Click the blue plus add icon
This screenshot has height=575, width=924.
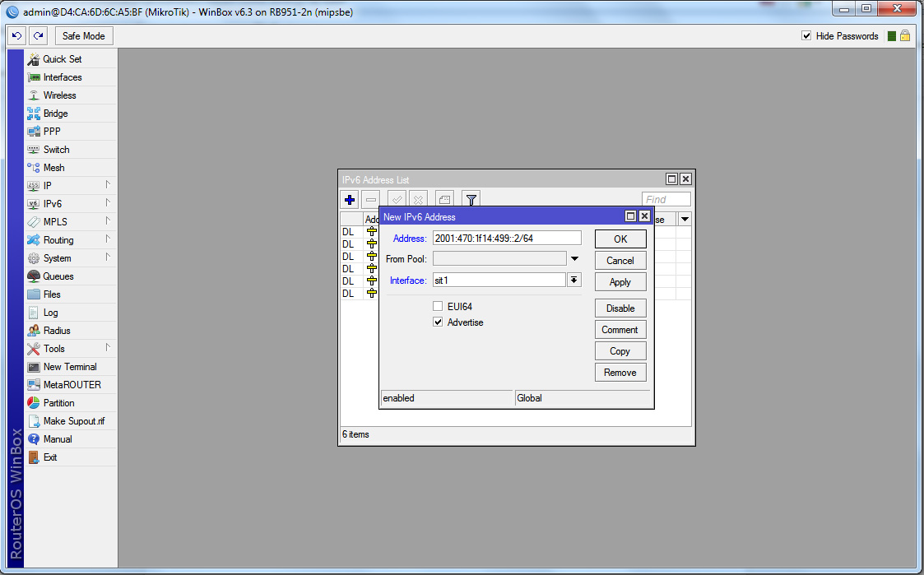[350, 199]
